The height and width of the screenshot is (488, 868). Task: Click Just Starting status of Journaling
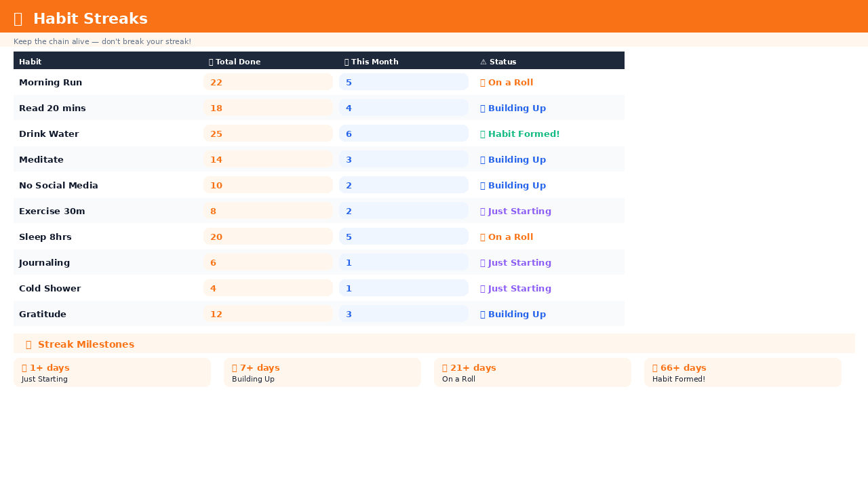[x=515, y=263]
